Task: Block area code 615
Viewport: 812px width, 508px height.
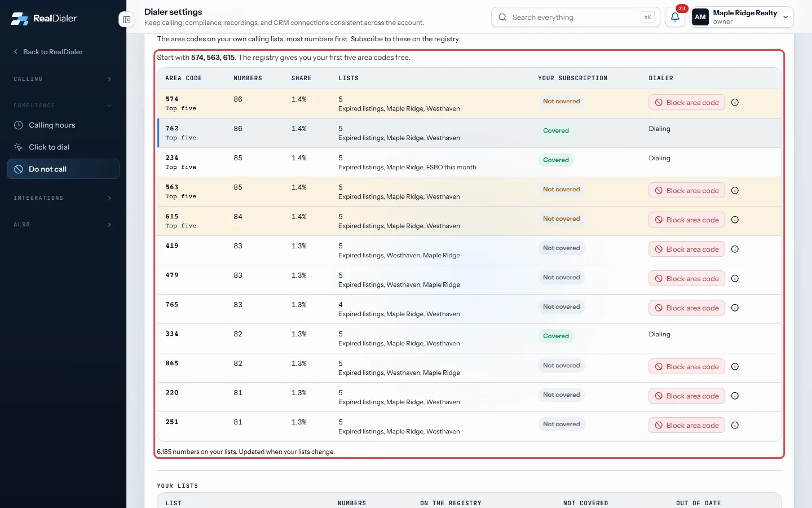Action: click(x=687, y=220)
